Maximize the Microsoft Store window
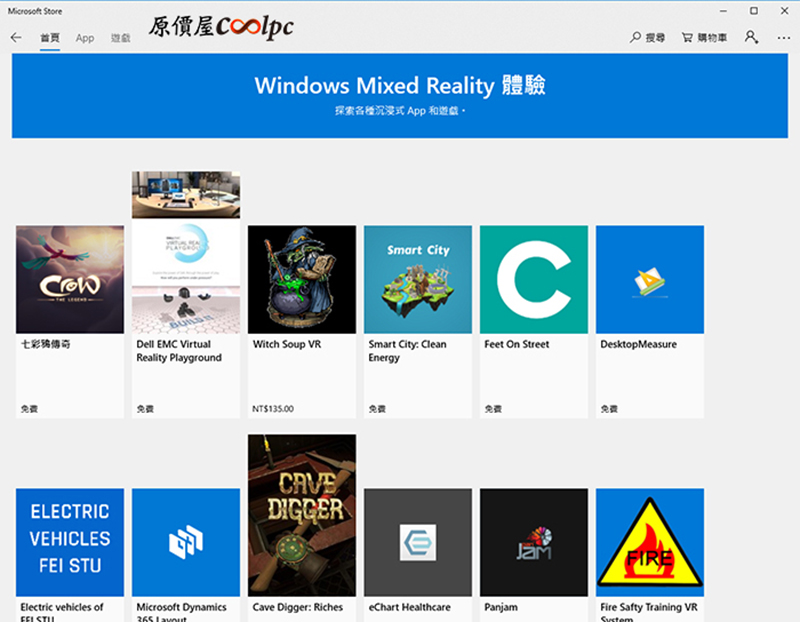 (x=754, y=11)
